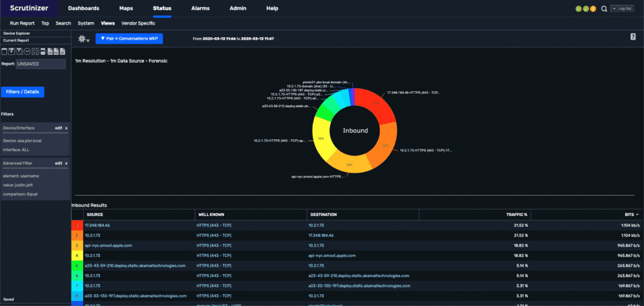644x306 pixels.
Task: Click the yellow rank 4 color cell
Action: [x=77, y=256]
